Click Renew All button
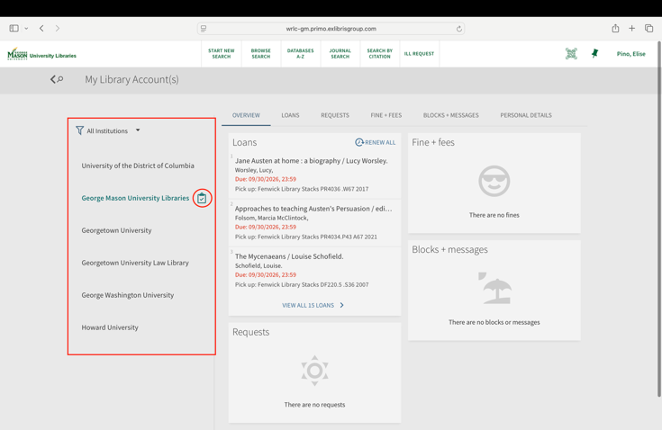Screen dimensions: 662x430 click(x=375, y=142)
